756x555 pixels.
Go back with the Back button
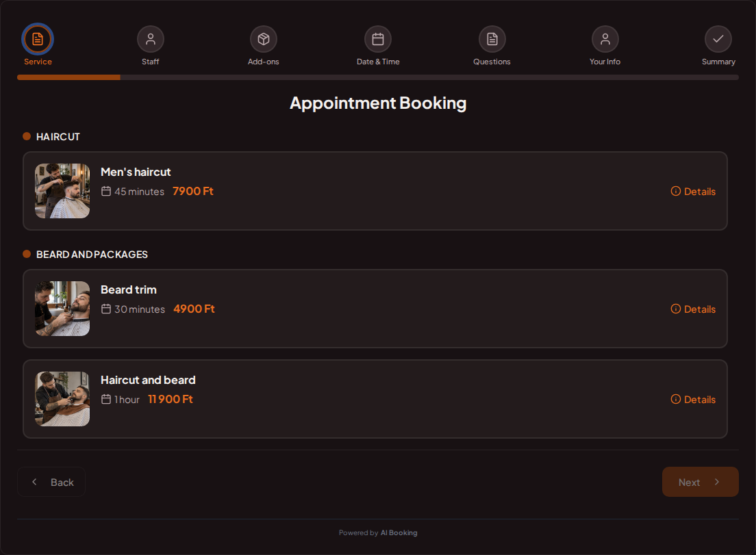[51, 482]
